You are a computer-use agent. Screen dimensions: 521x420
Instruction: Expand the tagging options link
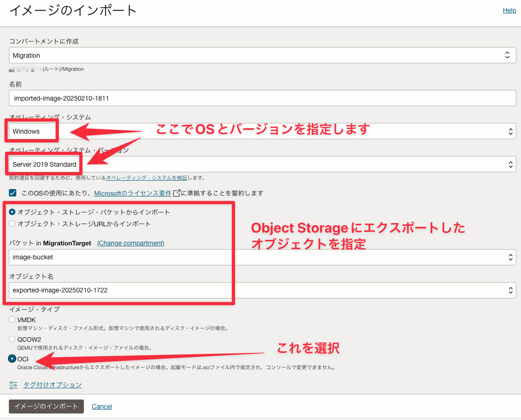pyautogui.click(x=53, y=385)
